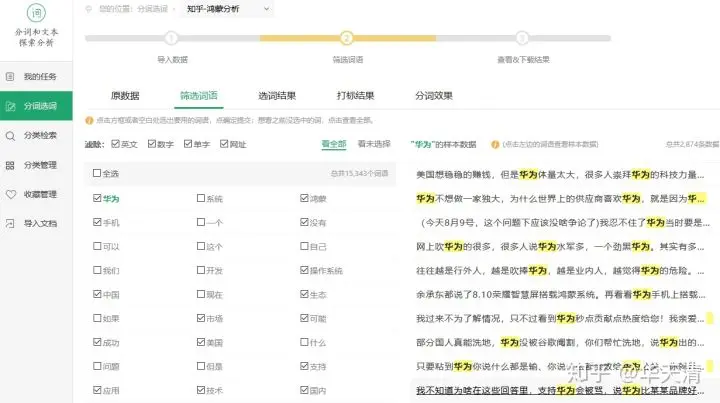This screenshot has height=403, width=720.
Task: Uncheck the 华为 word checkbox
Action: (x=97, y=198)
